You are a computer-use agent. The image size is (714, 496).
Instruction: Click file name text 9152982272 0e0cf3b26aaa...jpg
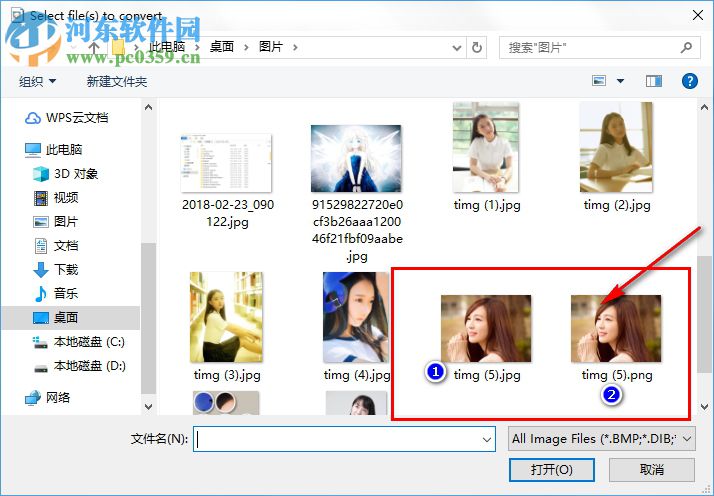[x=357, y=230]
